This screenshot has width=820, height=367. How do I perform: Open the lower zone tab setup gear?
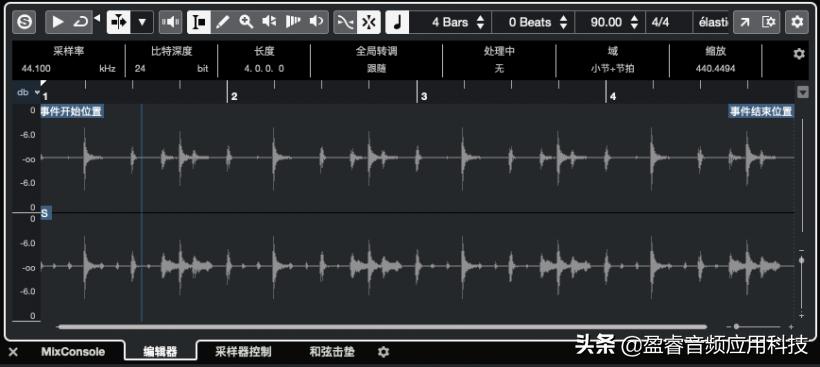383,352
